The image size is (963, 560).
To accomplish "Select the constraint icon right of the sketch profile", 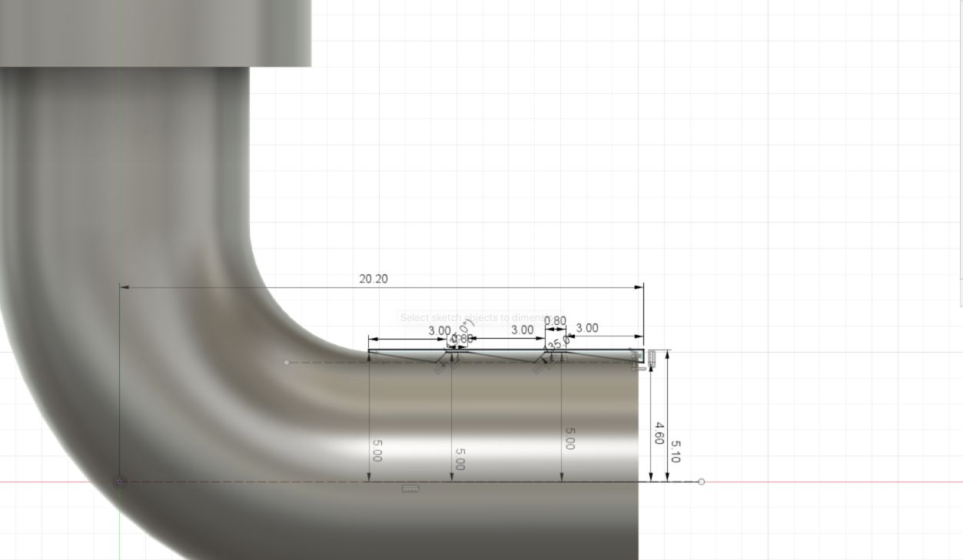I will (x=652, y=357).
